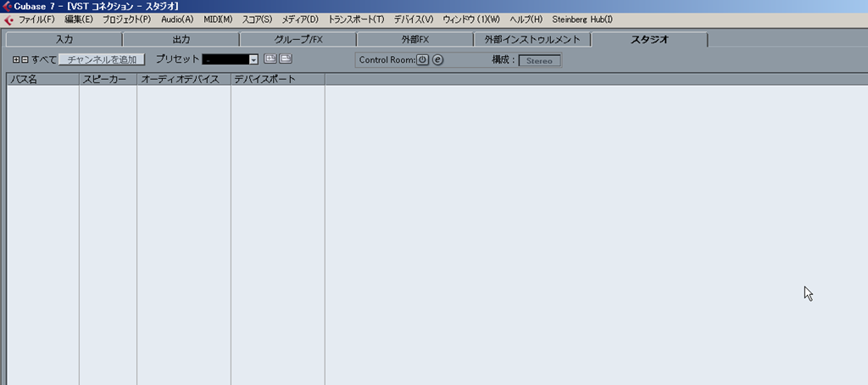Open the デバイス(V) menu
Viewport: 868px width, 385px height.
(x=414, y=20)
